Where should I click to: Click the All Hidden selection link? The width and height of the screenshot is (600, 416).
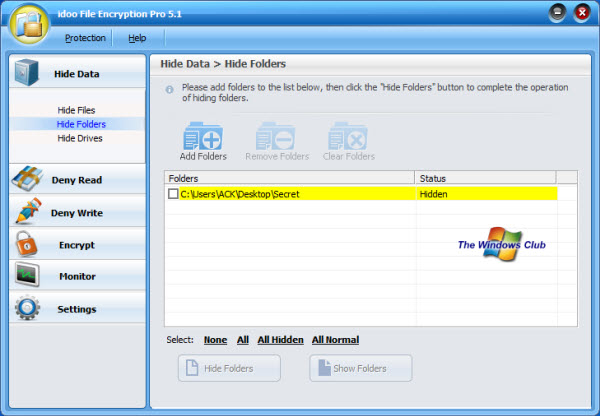pos(280,340)
